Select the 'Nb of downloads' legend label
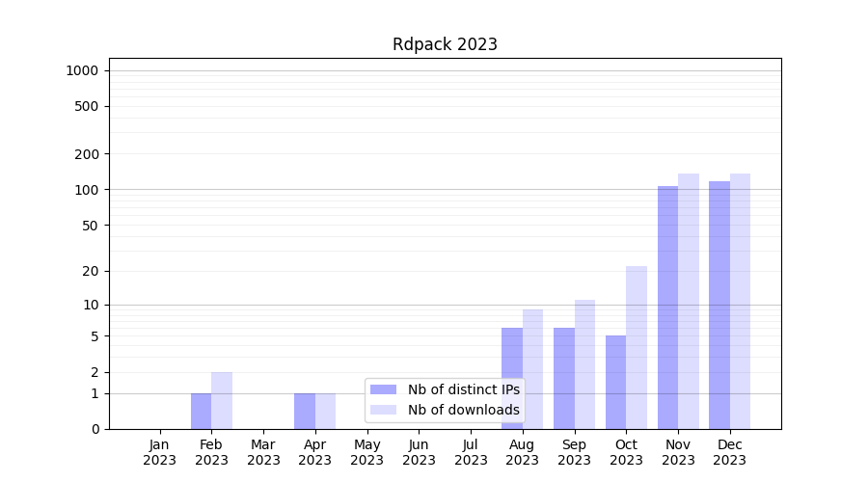Screen dimensions: 868x482 click(463, 410)
